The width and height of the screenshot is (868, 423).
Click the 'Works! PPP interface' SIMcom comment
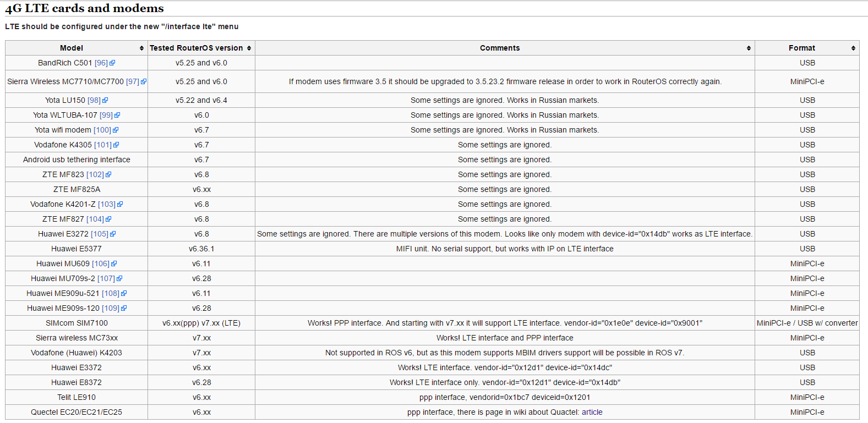coord(505,323)
